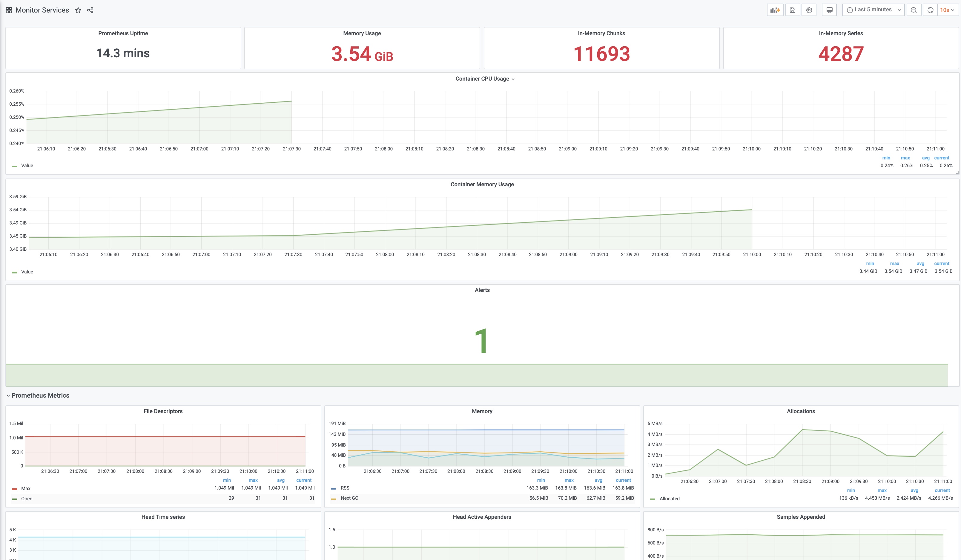This screenshot has width=961, height=560.
Task: Cycle view mode with monitor icon
Action: (829, 10)
